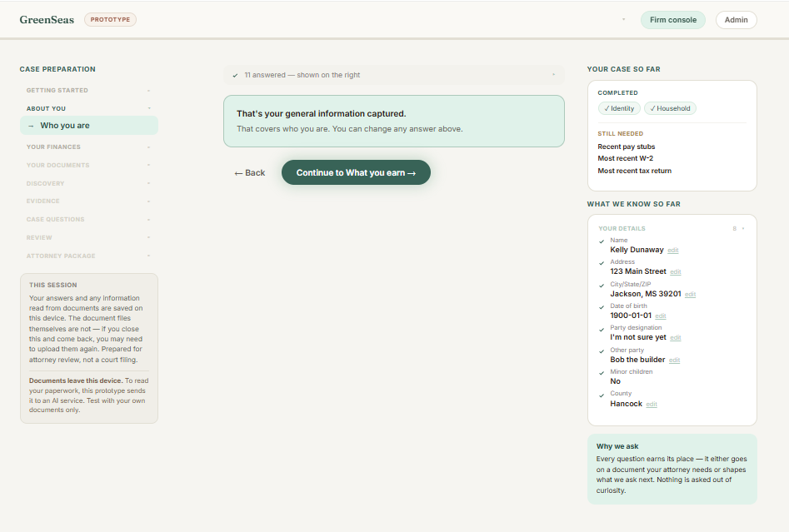Edit the date of birth 1900-01-01

click(660, 316)
